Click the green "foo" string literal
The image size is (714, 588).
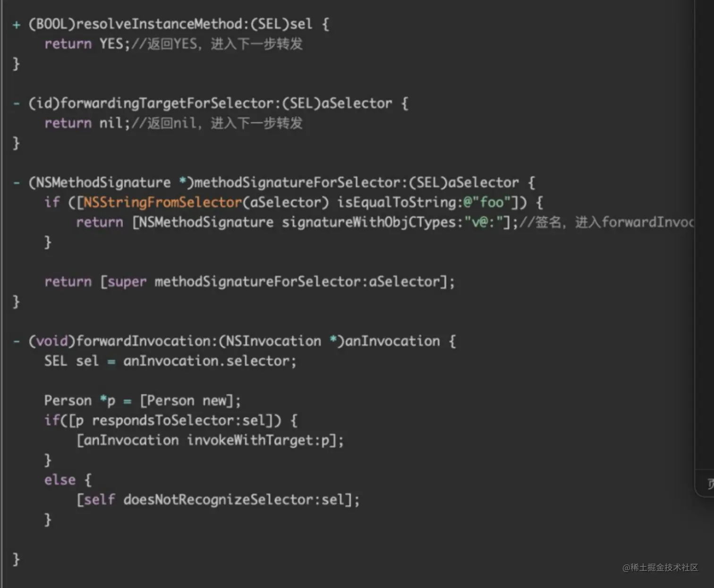pos(492,203)
